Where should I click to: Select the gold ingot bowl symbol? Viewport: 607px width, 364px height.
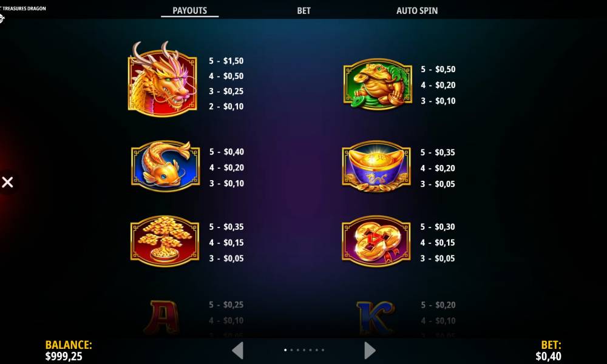pos(376,166)
